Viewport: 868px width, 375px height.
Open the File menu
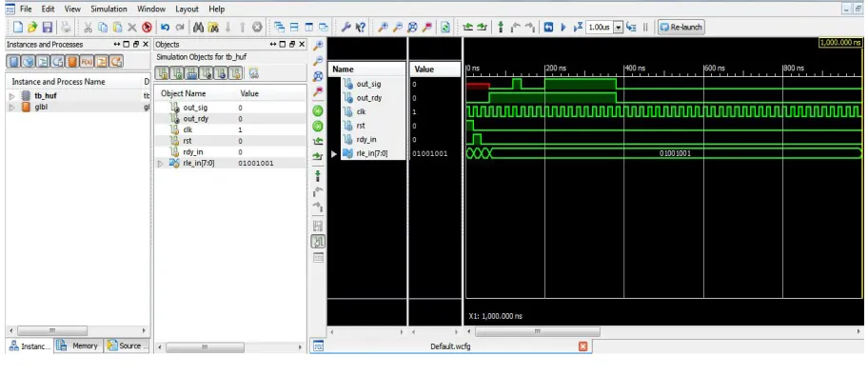[x=26, y=9]
